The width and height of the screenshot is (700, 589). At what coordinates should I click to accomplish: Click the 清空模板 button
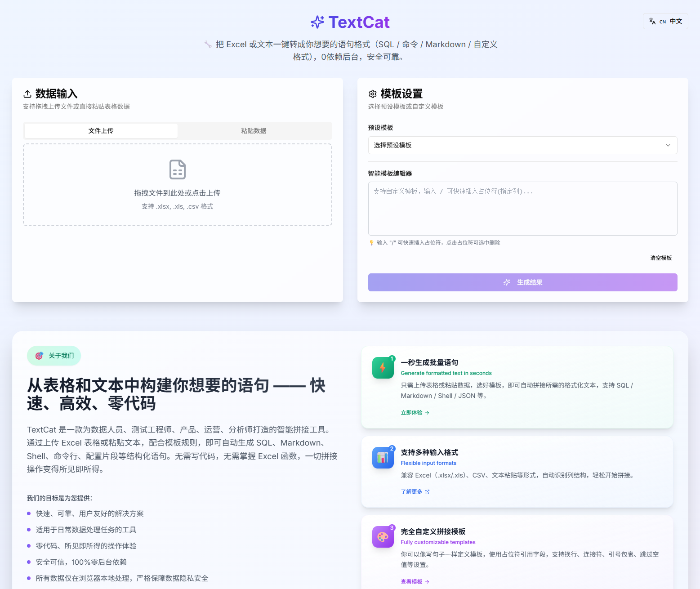point(661,258)
